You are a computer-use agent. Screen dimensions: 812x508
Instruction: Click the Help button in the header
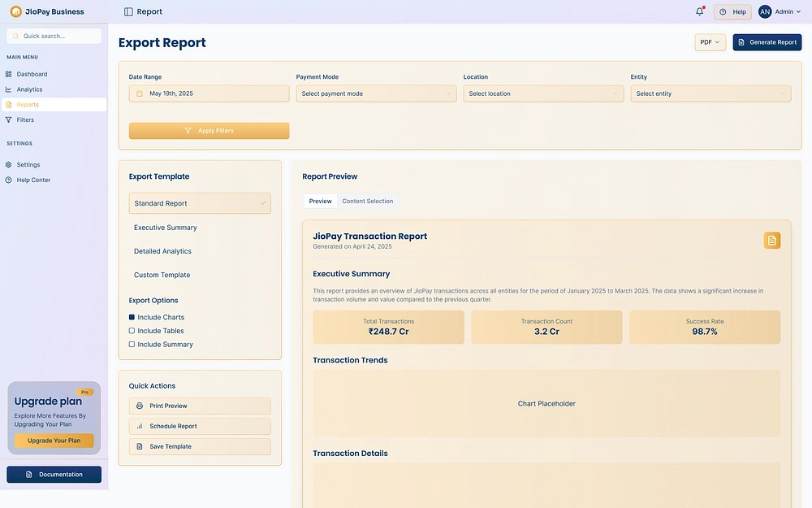tap(732, 11)
